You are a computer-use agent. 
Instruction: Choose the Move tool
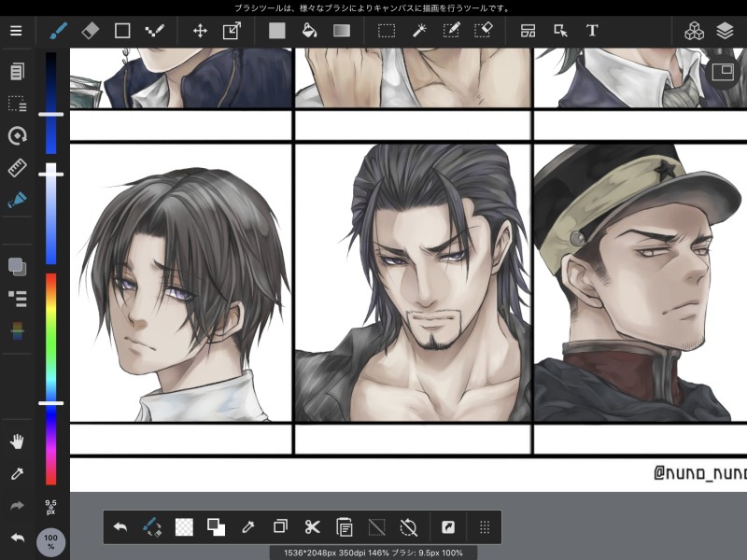point(200,31)
